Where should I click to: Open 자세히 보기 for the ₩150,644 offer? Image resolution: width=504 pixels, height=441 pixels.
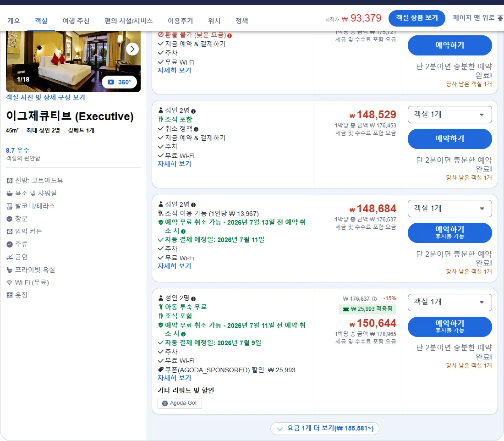click(x=174, y=378)
